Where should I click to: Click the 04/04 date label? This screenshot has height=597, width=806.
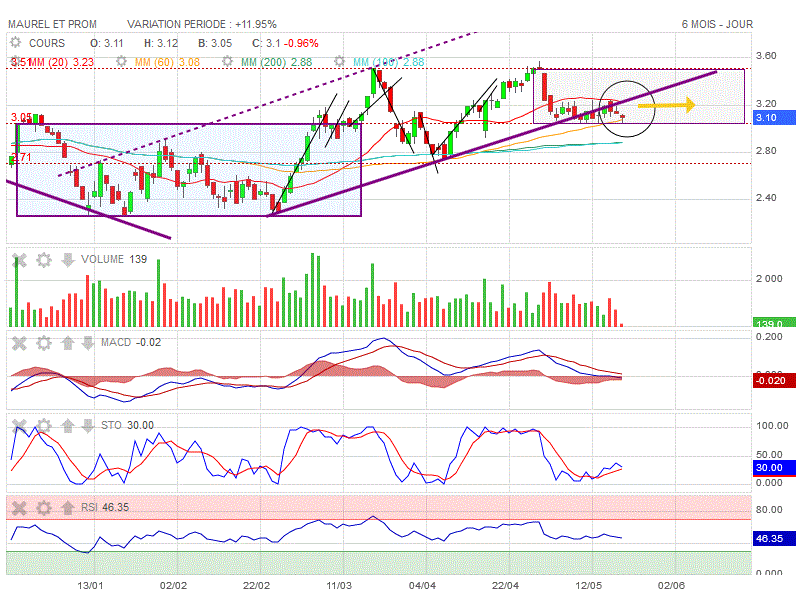point(422,585)
